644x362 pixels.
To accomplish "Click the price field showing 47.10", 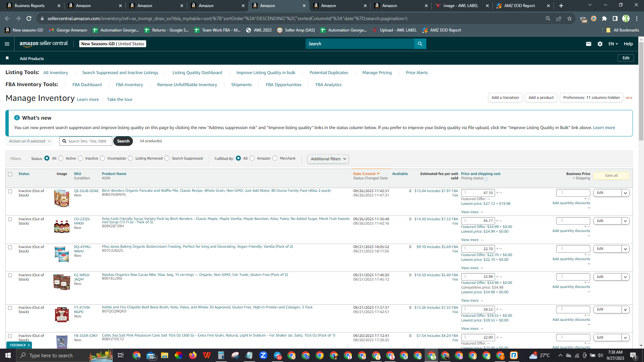I will coord(478,193).
